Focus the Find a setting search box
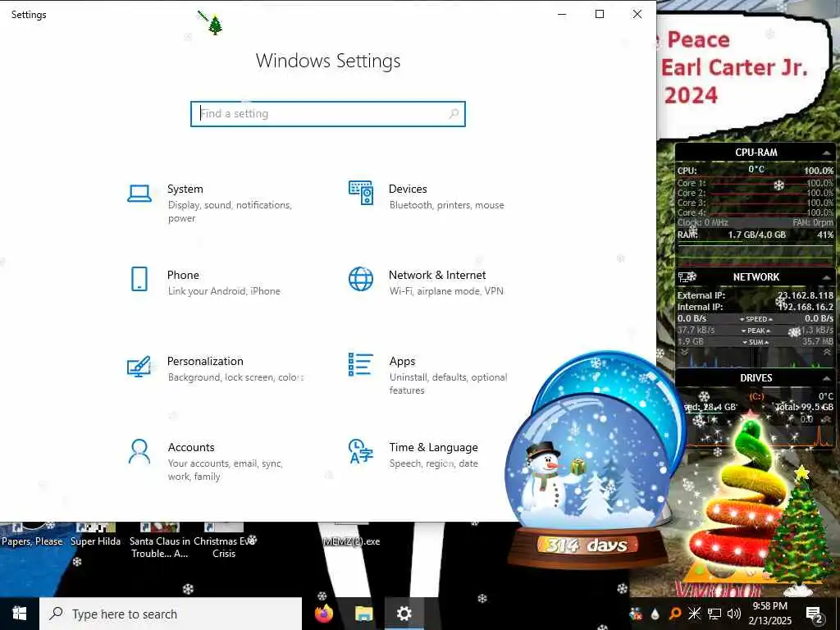 click(328, 113)
